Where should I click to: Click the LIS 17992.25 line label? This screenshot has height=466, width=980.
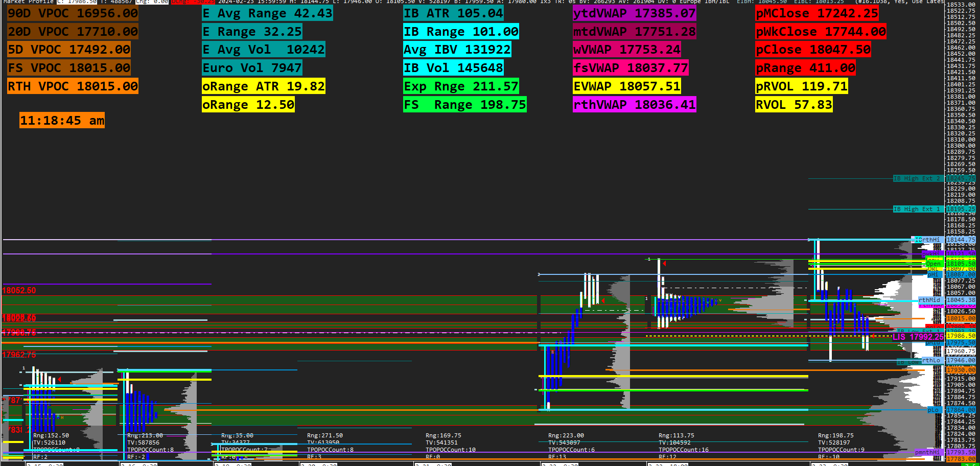point(918,337)
